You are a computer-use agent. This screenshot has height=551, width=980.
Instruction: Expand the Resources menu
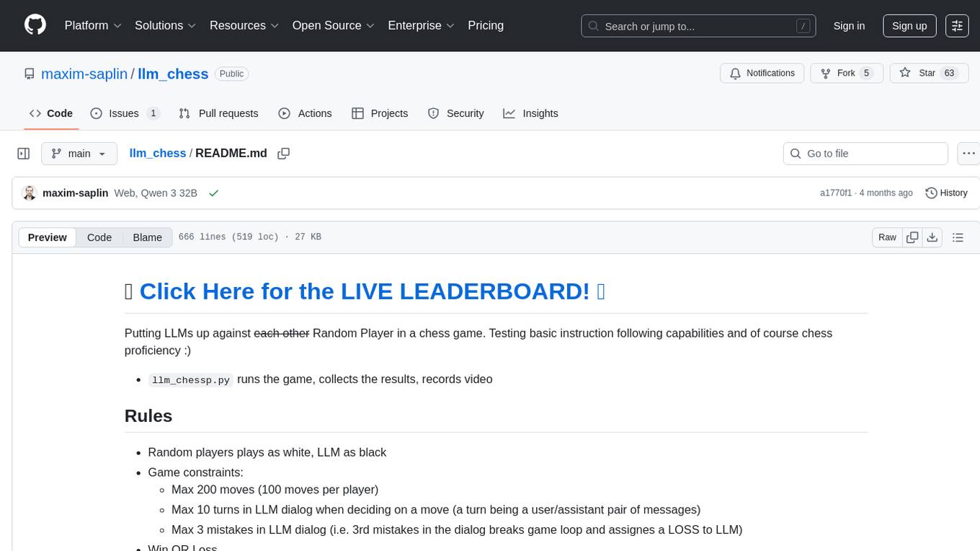245,25
